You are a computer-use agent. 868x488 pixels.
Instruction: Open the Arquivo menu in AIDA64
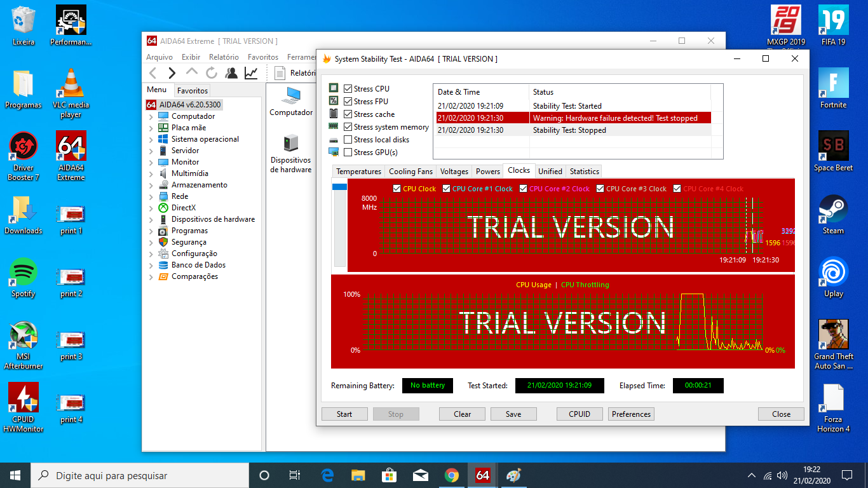click(159, 57)
